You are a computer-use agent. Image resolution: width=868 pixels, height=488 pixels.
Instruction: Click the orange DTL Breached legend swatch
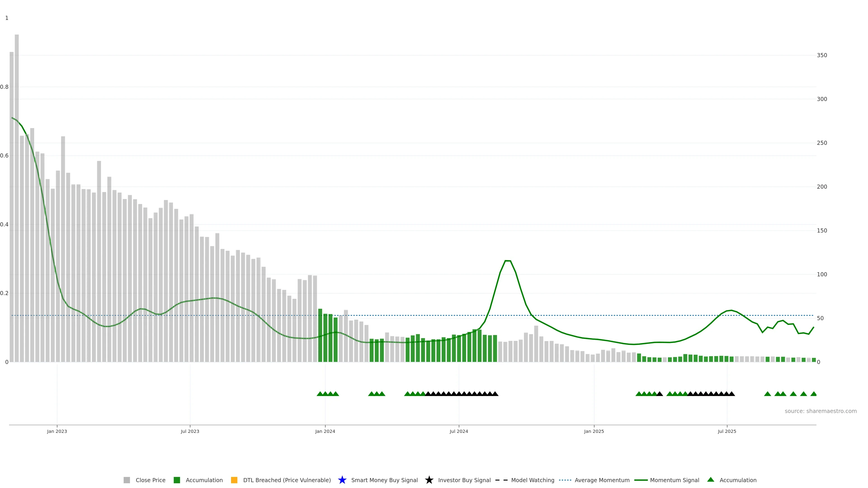coord(234,480)
